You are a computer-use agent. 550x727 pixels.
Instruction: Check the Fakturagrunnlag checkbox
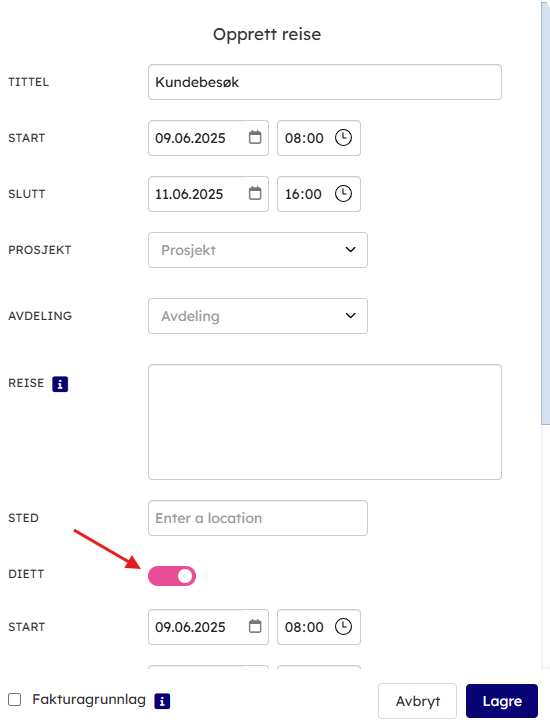click(15, 700)
